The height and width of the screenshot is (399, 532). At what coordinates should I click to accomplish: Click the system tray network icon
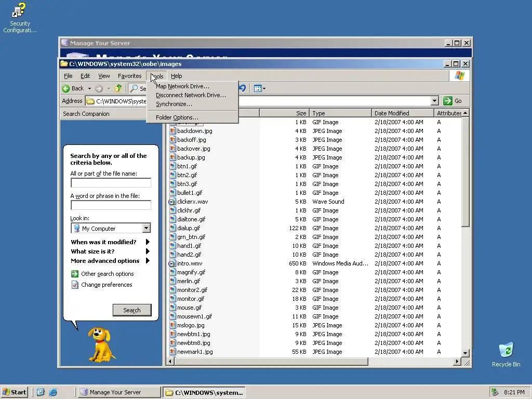[495, 392]
